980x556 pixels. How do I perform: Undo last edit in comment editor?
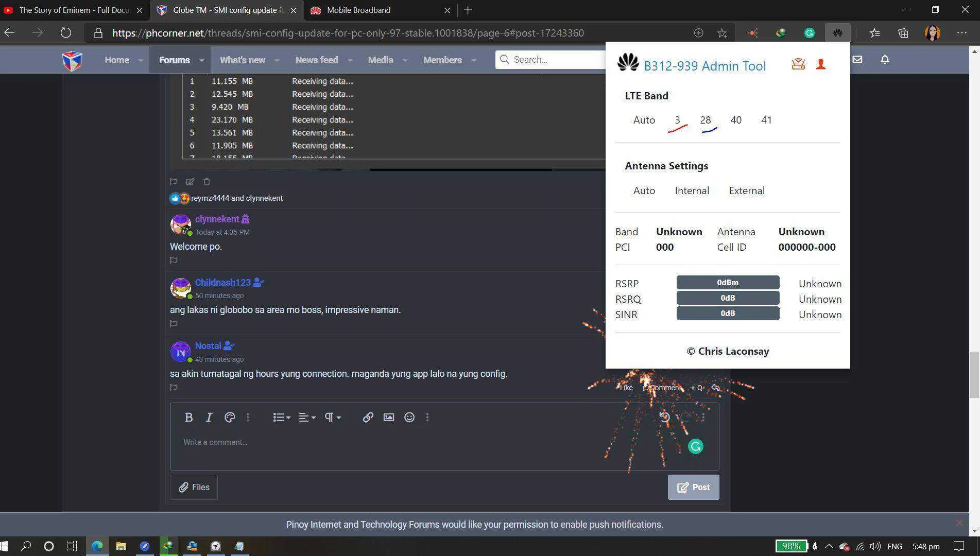[x=664, y=418]
